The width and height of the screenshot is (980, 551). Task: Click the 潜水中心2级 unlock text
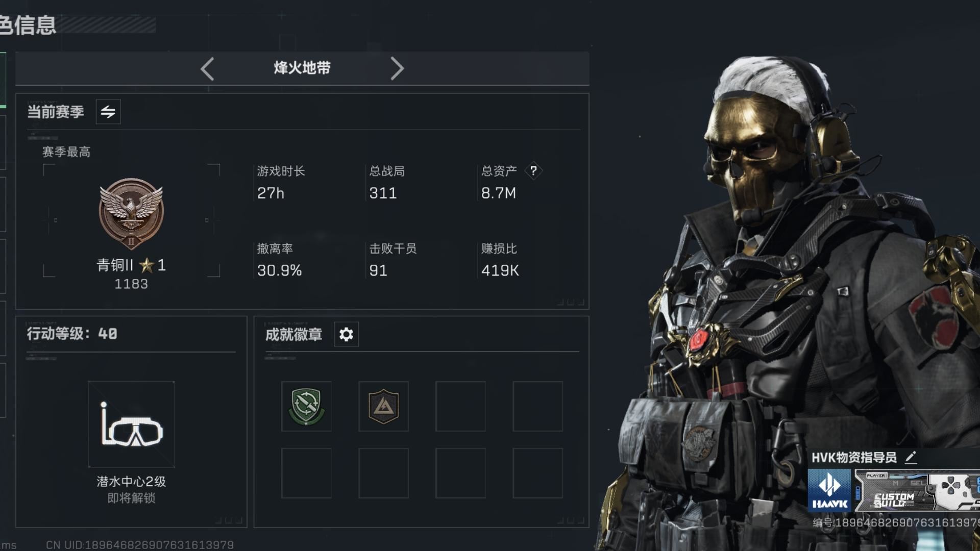(x=131, y=481)
